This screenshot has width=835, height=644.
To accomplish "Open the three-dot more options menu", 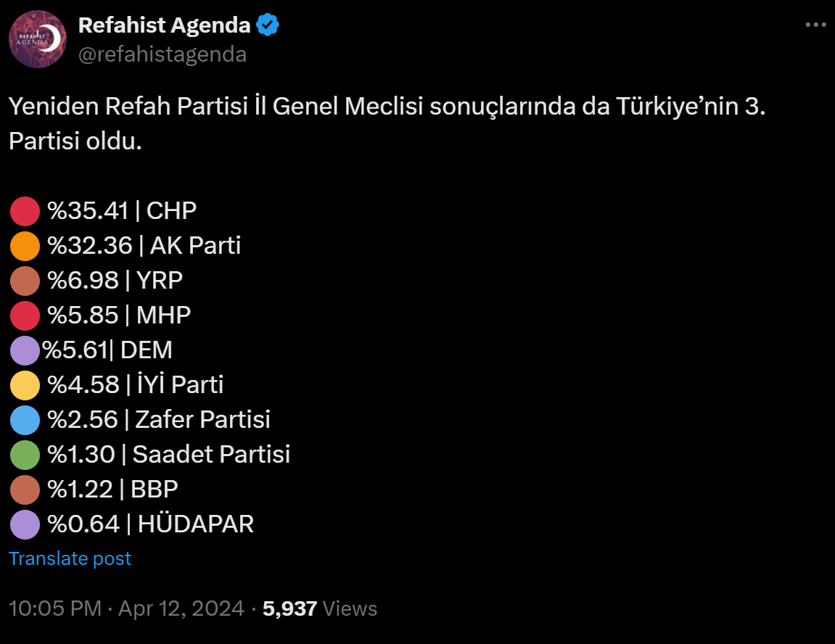I will pyautogui.click(x=816, y=25).
